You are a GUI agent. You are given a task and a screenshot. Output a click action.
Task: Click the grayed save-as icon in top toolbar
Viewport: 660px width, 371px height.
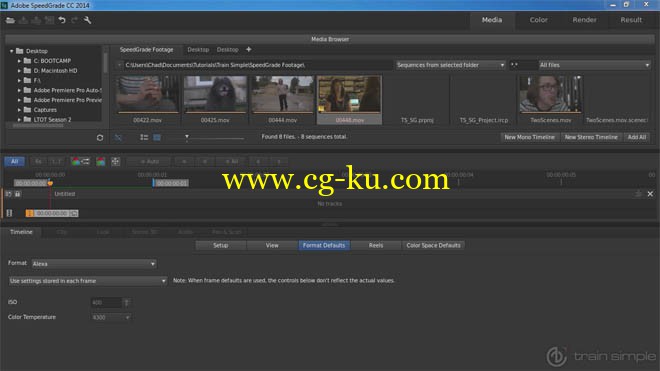click(x=36, y=20)
